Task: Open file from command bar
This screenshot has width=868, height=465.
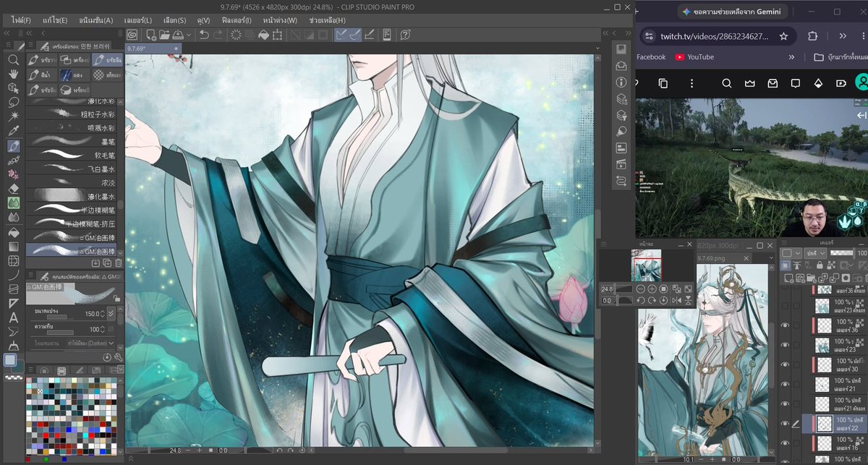Action: tap(164, 35)
